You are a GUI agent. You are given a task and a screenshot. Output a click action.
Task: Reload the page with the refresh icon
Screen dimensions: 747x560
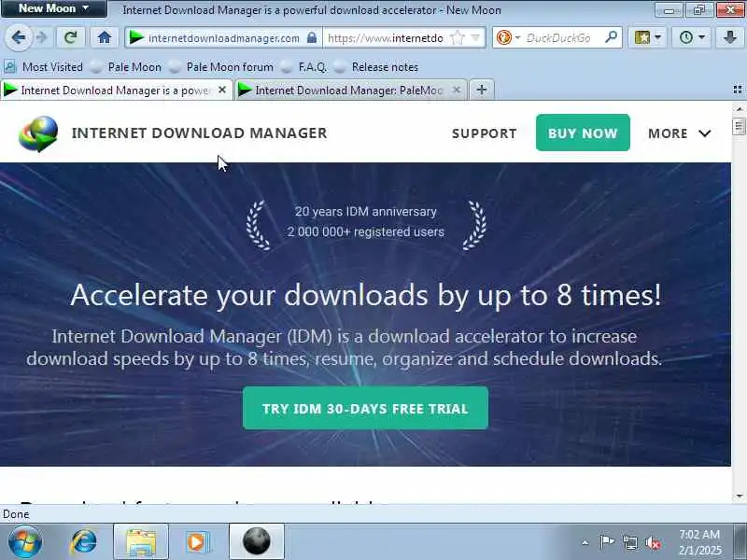coord(71,37)
